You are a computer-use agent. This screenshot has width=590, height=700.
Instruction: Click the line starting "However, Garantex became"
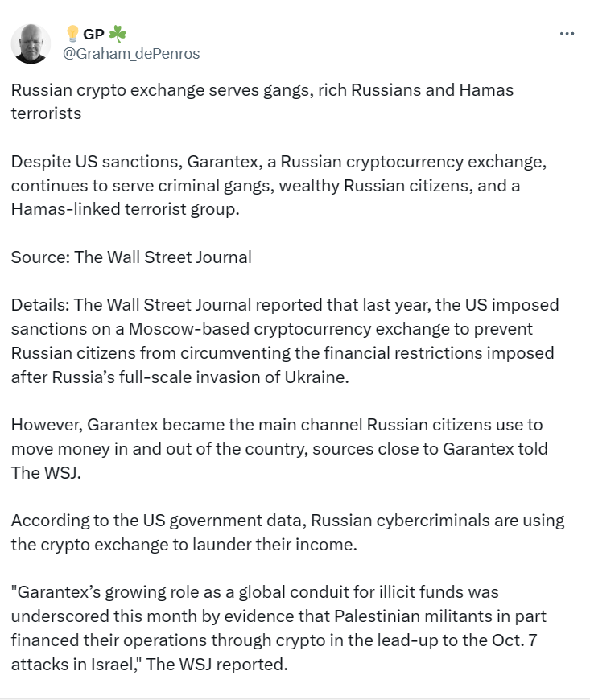[277, 425]
